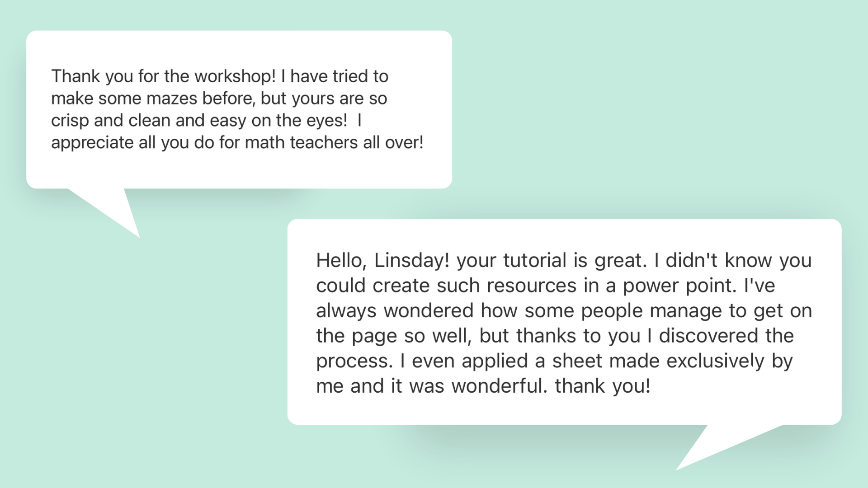Click the tail of the lower speech bubble

coord(723,445)
